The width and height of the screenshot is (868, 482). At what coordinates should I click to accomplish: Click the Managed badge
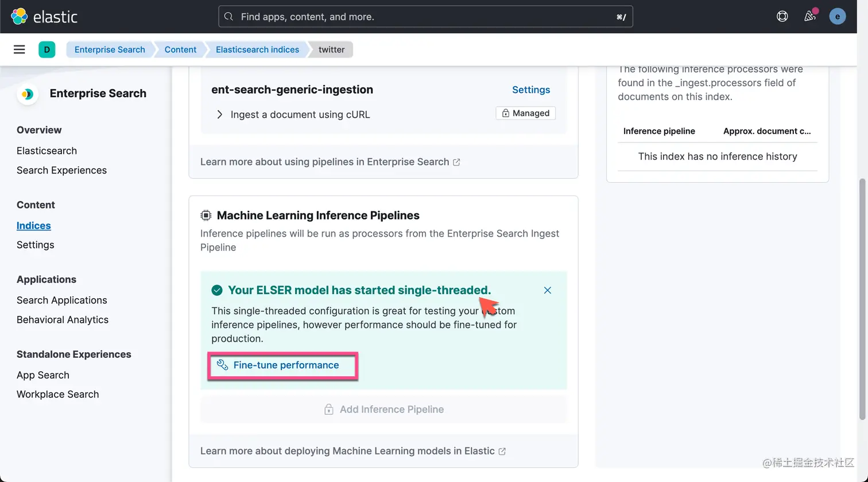click(526, 113)
